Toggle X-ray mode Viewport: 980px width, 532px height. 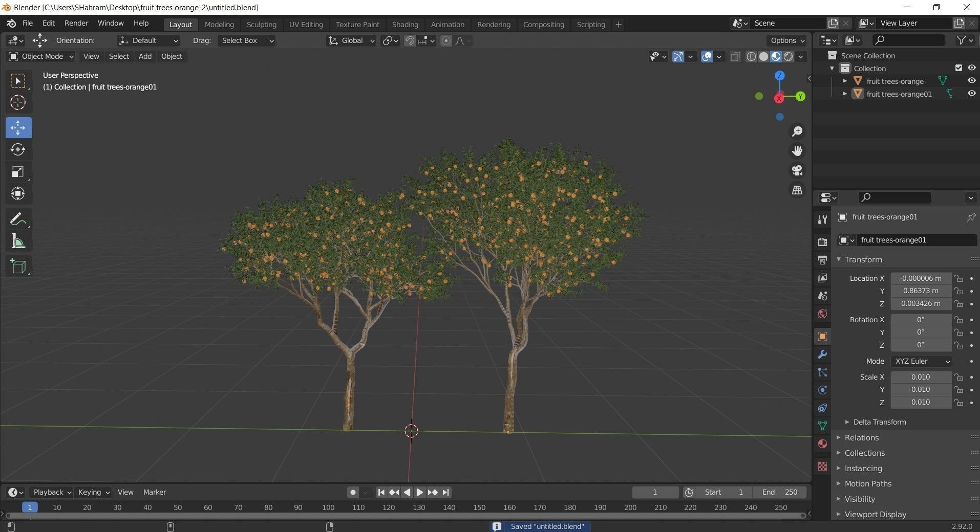coord(735,57)
